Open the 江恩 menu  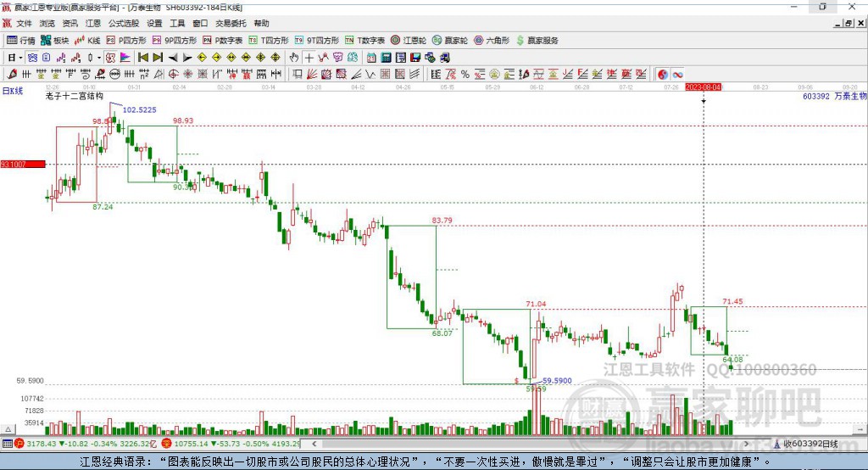tap(93, 23)
